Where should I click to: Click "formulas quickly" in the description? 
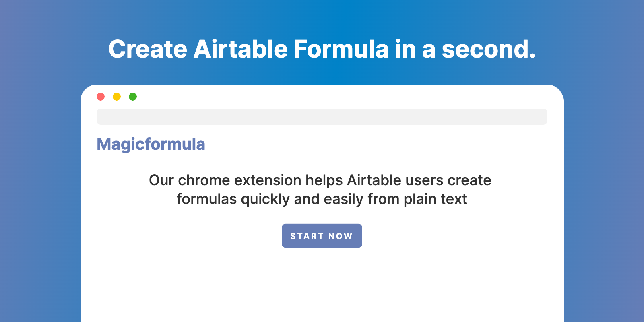[233, 199]
